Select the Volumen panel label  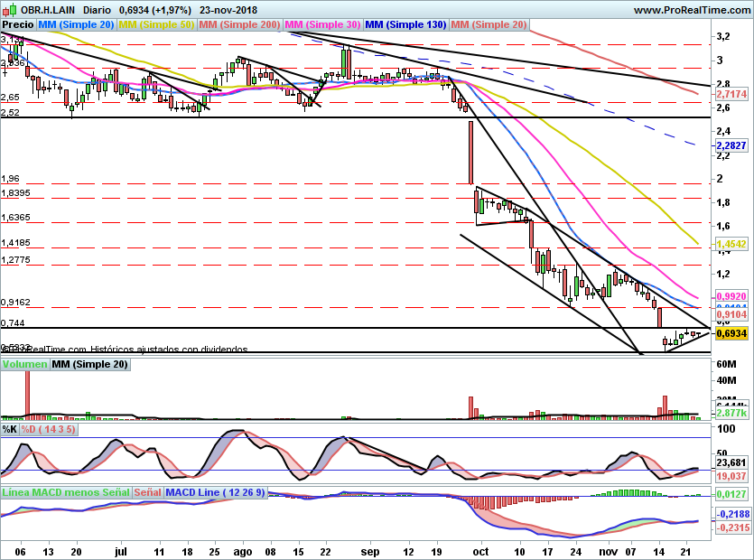[24, 365]
